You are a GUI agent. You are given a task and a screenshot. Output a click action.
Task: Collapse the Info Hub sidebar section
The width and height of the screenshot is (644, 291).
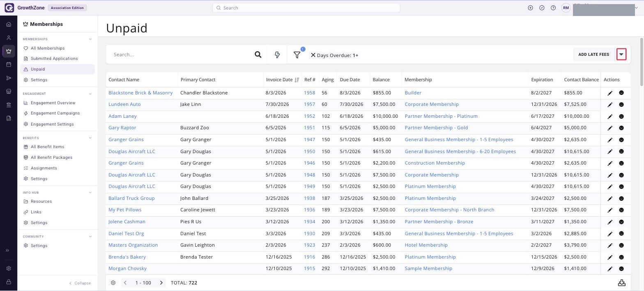pos(90,192)
